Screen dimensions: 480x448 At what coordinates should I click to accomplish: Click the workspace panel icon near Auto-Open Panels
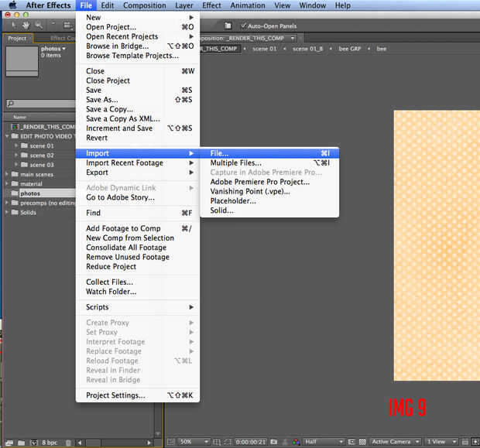pyautogui.click(x=228, y=26)
